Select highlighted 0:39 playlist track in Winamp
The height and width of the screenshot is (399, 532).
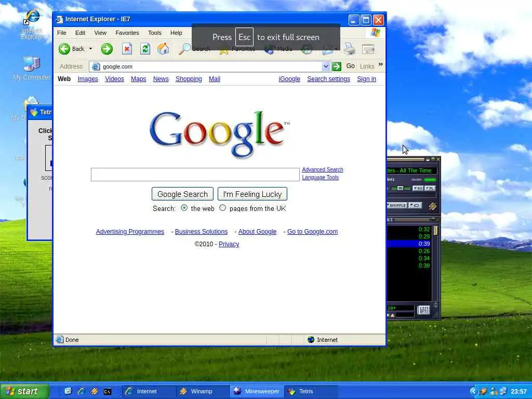[x=409, y=244]
